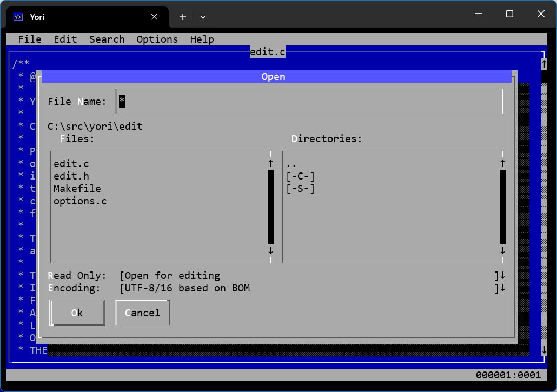
Task: Click the Ok button
Action: coord(77,313)
